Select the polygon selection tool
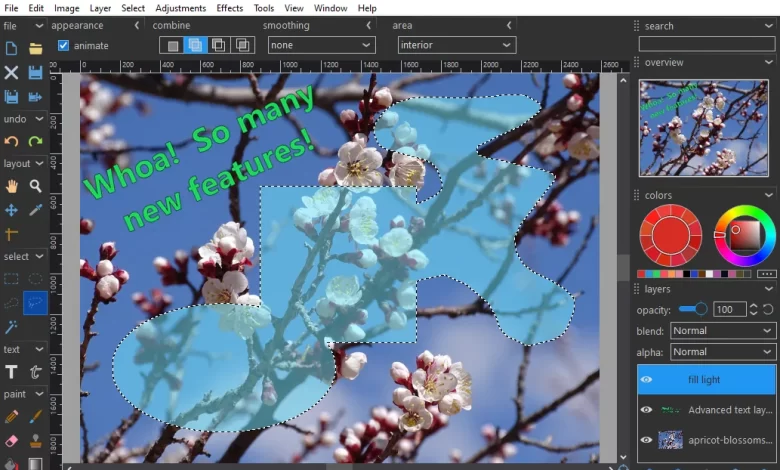Image resolution: width=780 pixels, height=470 pixels. [11, 302]
